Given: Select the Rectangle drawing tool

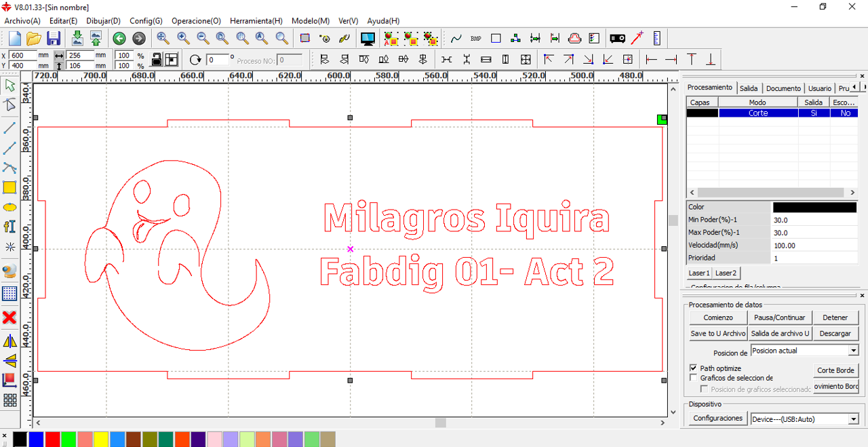Looking at the screenshot, I should click(9, 188).
